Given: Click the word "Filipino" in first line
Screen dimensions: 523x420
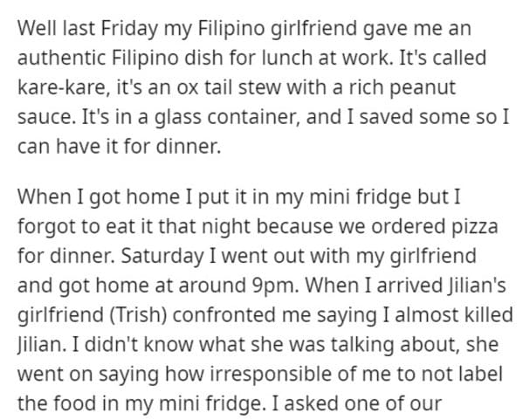Looking at the screenshot, I should pyautogui.click(x=231, y=28).
